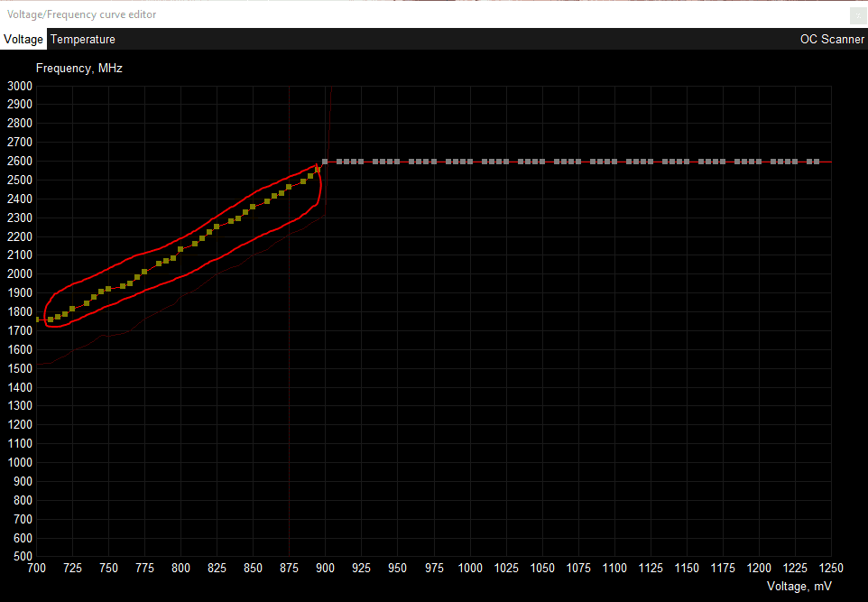Click the 3000 value on the frequency axis

(19, 86)
